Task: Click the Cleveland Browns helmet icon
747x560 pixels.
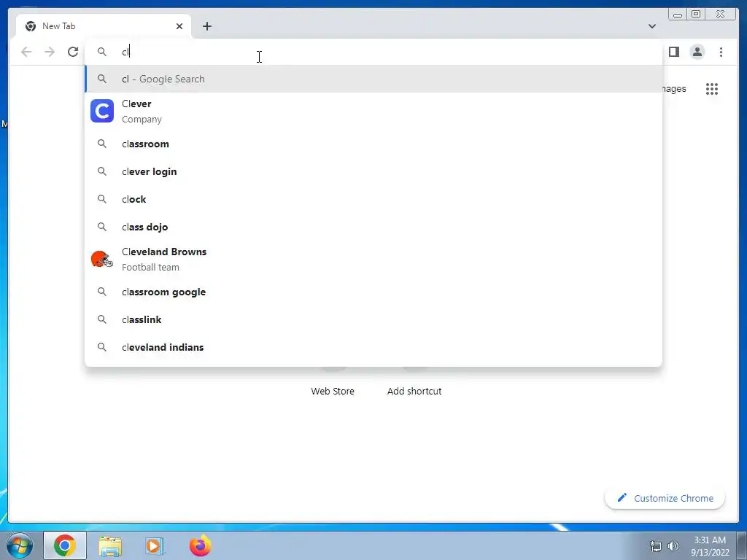Action: pyautogui.click(x=102, y=260)
